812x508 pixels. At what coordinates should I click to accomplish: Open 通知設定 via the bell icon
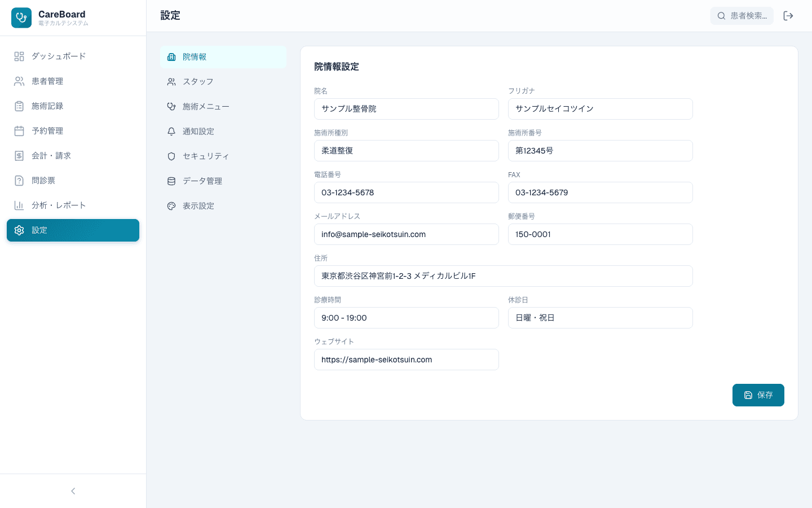point(171,131)
